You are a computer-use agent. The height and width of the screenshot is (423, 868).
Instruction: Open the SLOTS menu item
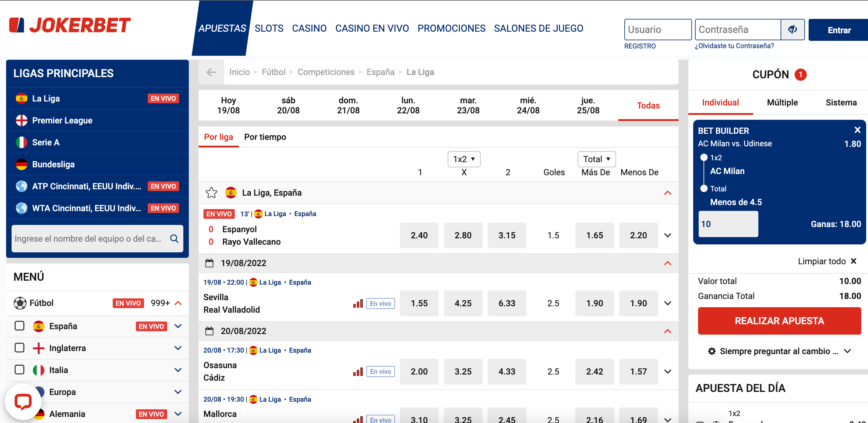coord(269,28)
